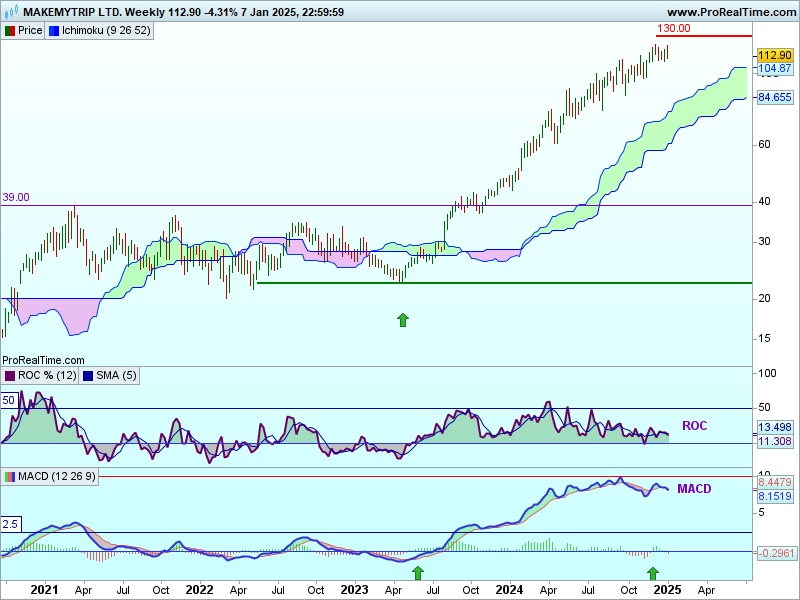The height and width of the screenshot is (600, 800).
Task: Click the Ichimoku legend blue icon
Action: [54, 31]
